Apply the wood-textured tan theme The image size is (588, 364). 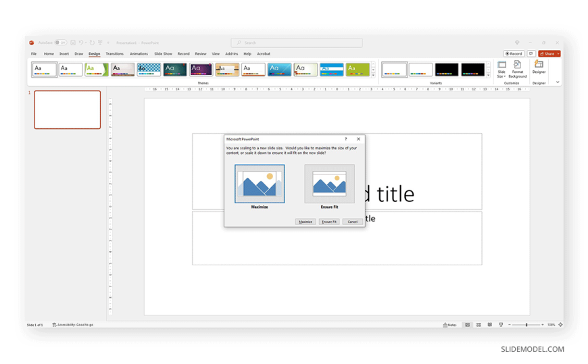pos(227,70)
